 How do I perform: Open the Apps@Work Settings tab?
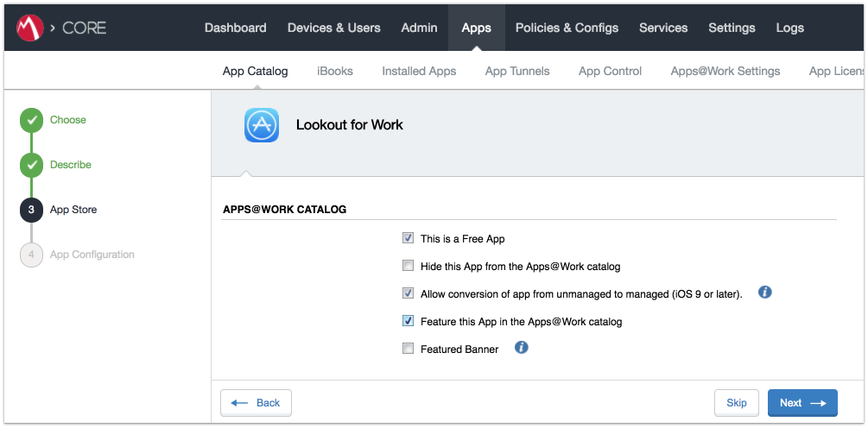(725, 72)
